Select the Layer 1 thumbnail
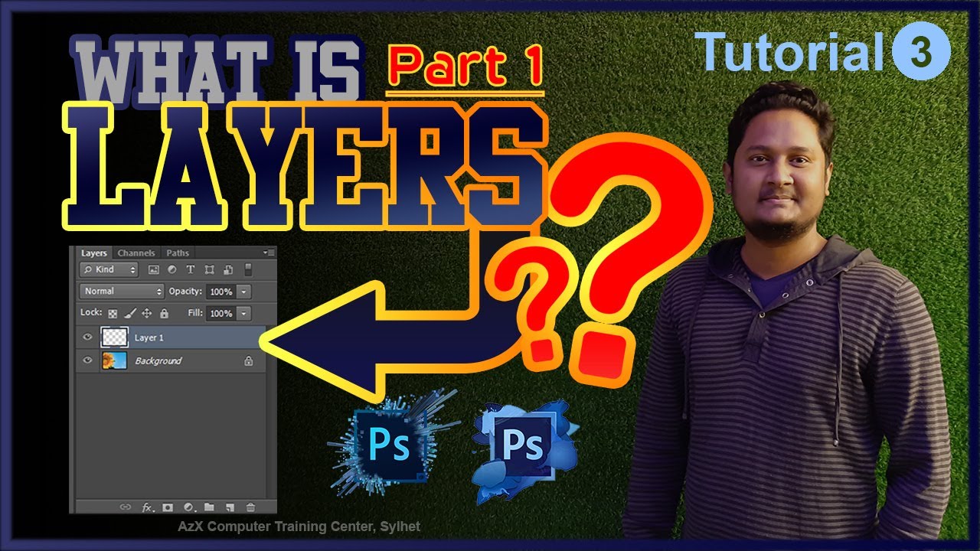 pyautogui.click(x=113, y=337)
